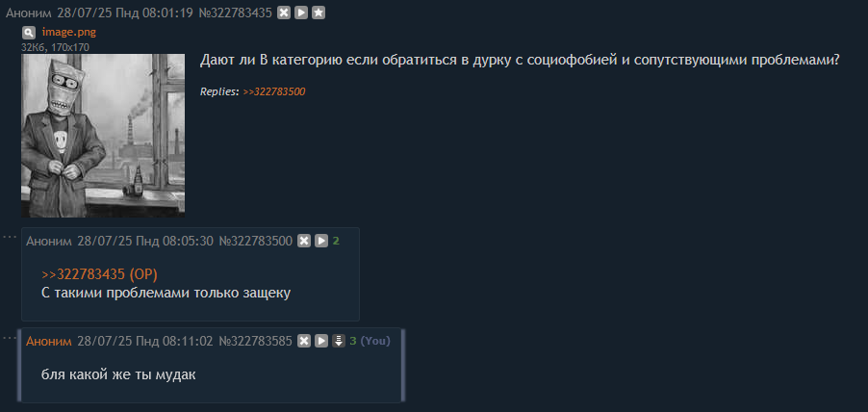Screen dimensions: 868x412
Task: Click the >>322783435 (OP) quote link
Action: pyautogui.click(x=100, y=274)
